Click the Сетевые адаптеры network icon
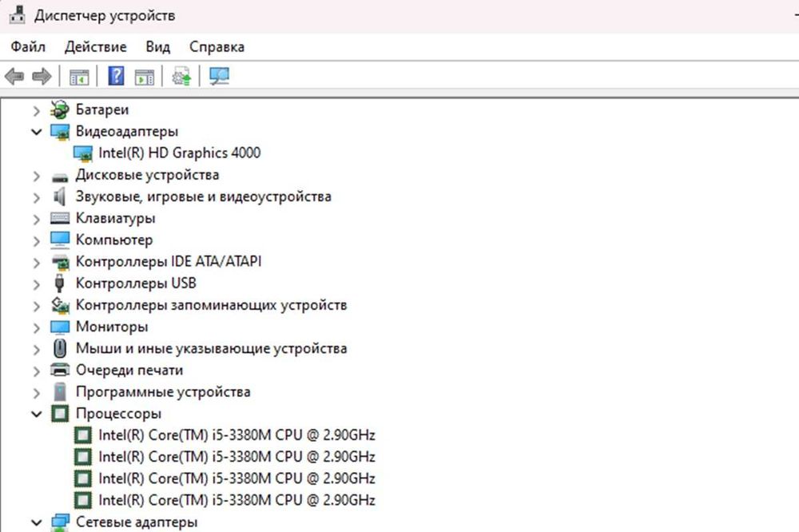 60,522
